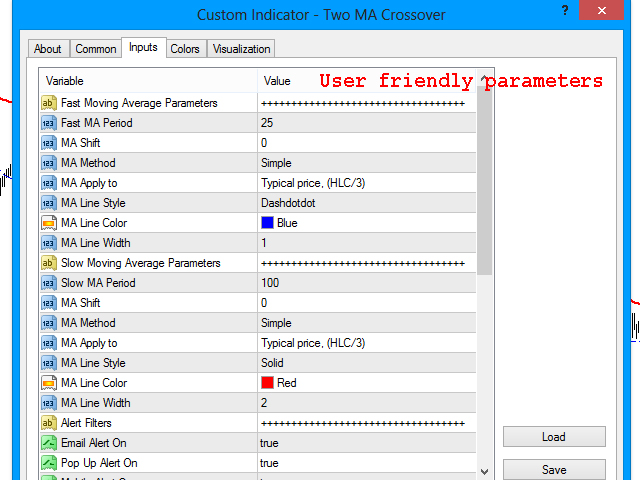Screen dimensions: 640x480
Task: Click the 'ab' icon beside Fast Moving Average Parameters
Action: (49, 103)
